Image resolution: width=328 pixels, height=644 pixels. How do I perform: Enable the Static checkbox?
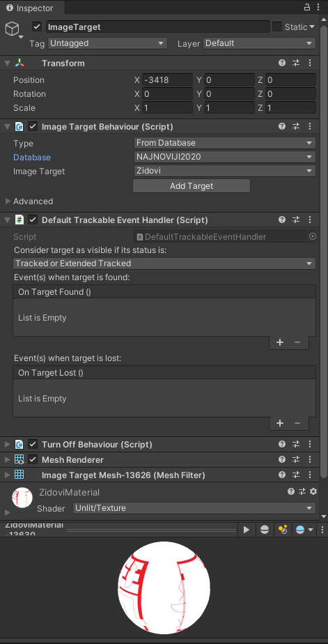point(277,26)
